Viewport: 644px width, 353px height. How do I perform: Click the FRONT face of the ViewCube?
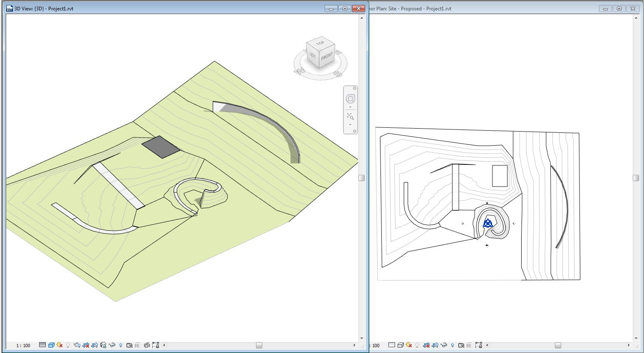click(x=327, y=55)
